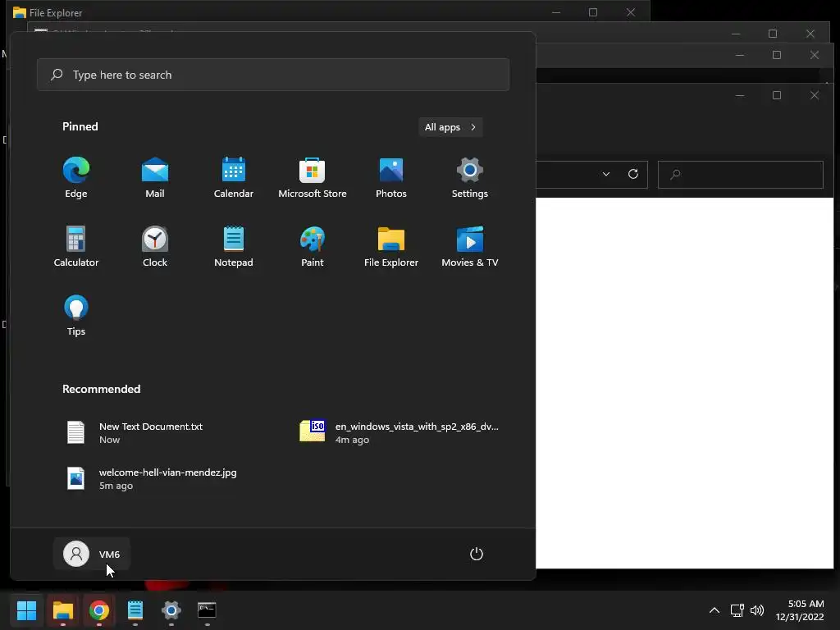
Task: Switch to File Explorer on the taskbar
Action: tap(62, 610)
